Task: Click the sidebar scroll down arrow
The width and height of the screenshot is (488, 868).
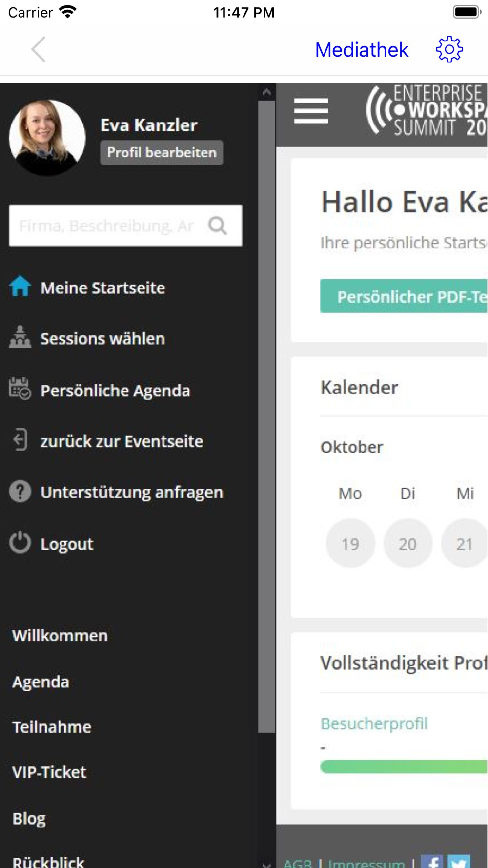Action: [266, 863]
